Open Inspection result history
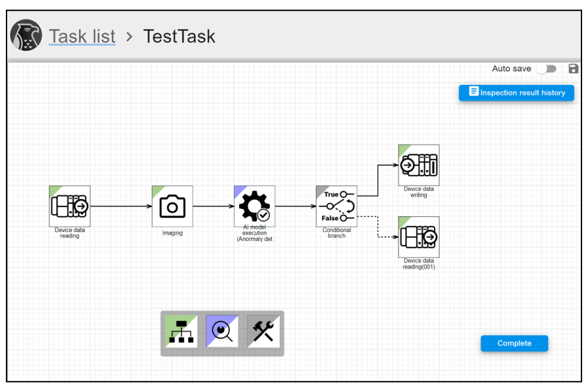Viewport: 588px width, 392px height. coord(516,93)
